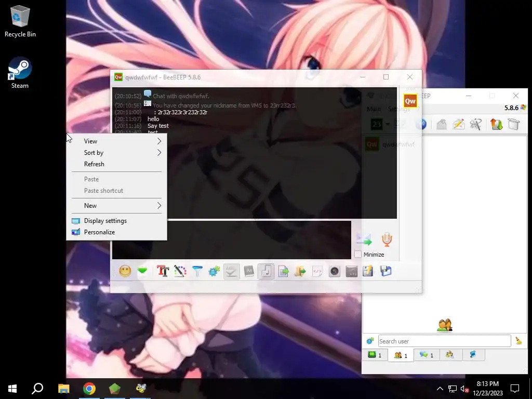Open the smiley emoticon picker
Viewport: 532px width, 399px height.
coord(125,271)
